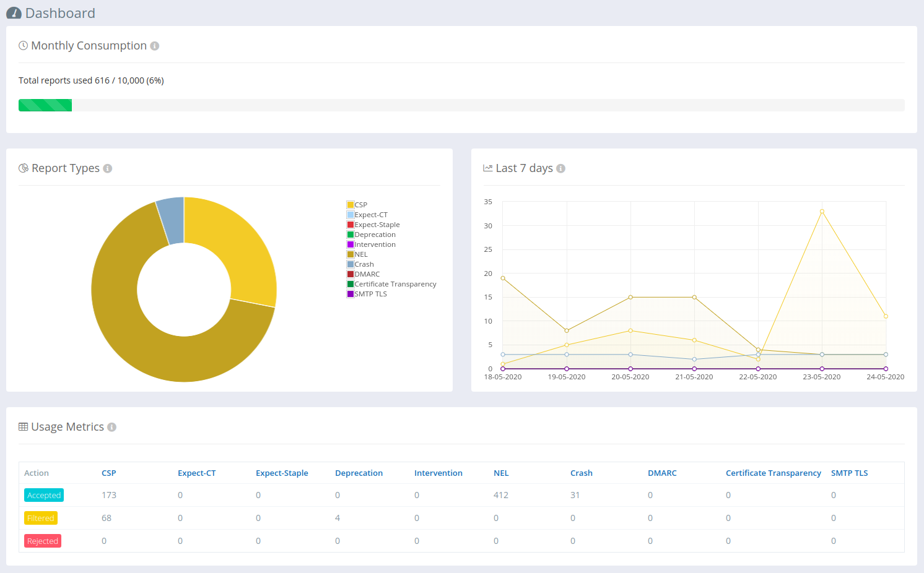This screenshot has width=924, height=573.
Task: Toggle the Expect-CT legend swatch
Action: [x=351, y=215]
